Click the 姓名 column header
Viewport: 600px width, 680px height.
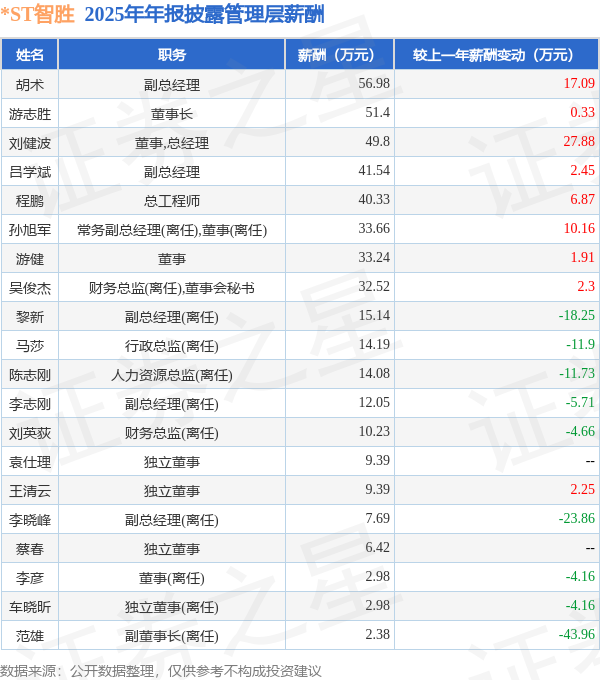(29, 55)
